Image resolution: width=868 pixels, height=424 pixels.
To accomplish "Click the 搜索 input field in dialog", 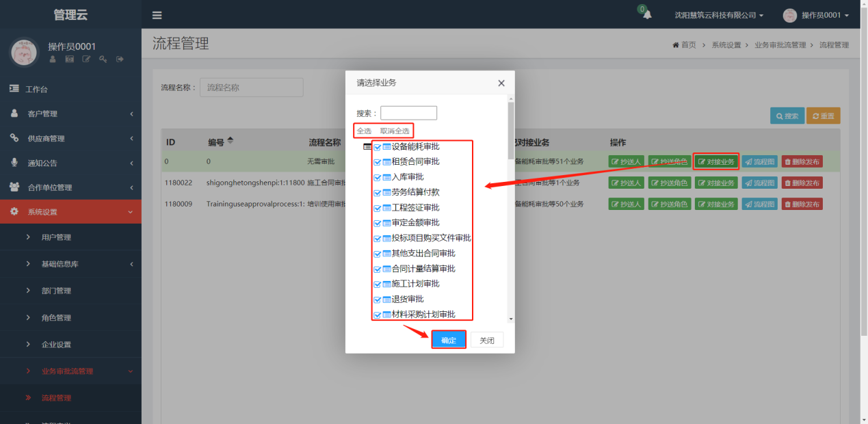I will [x=408, y=113].
